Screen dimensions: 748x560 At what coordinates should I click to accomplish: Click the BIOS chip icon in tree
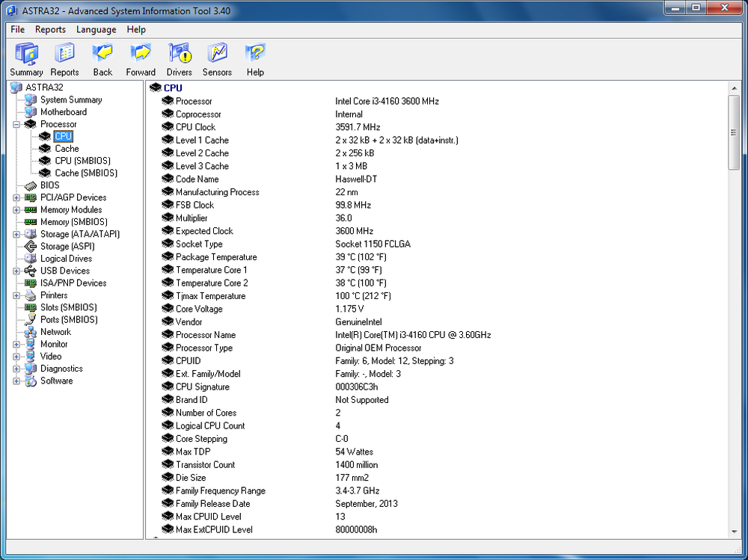[31, 185]
